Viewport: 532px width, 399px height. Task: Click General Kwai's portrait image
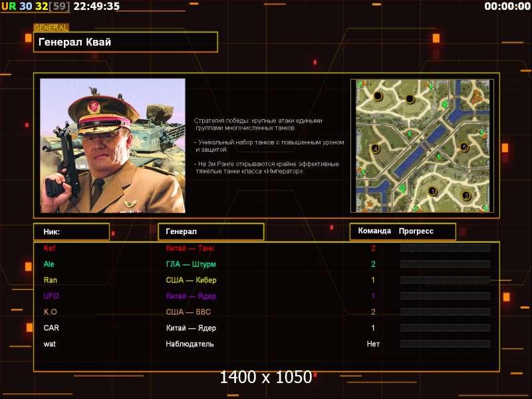click(112, 146)
